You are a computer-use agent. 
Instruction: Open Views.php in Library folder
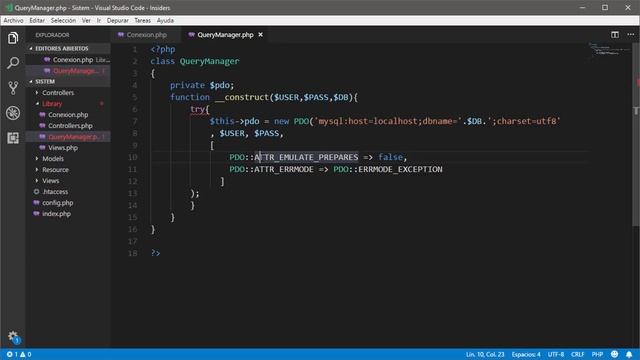click(x=68, y=148)
